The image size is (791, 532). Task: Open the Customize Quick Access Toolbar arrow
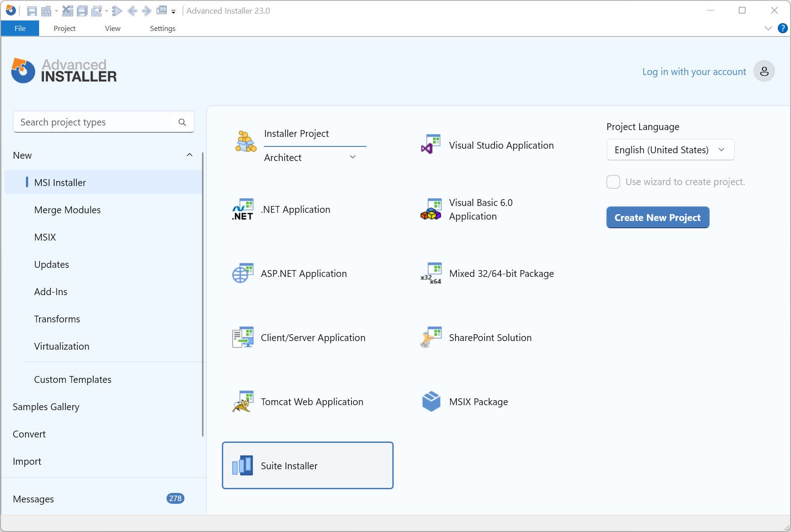[173, 12]
